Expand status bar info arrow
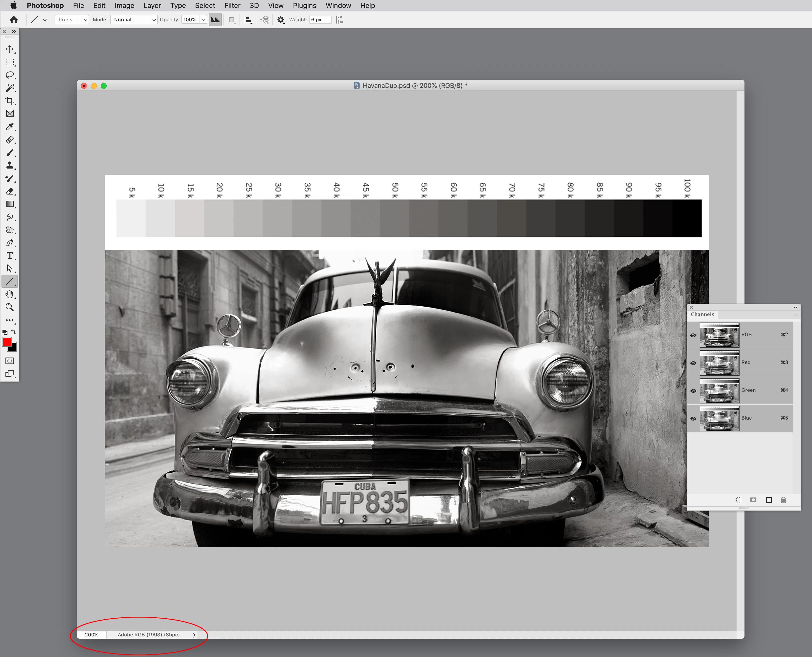The height and width of the screenshot is (657, 812). [194, 635]
